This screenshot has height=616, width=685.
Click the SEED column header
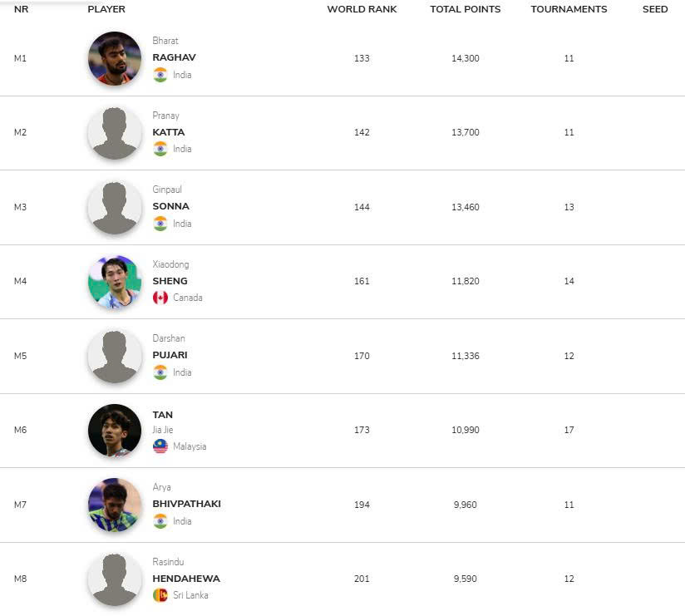(x=655, y=9)
